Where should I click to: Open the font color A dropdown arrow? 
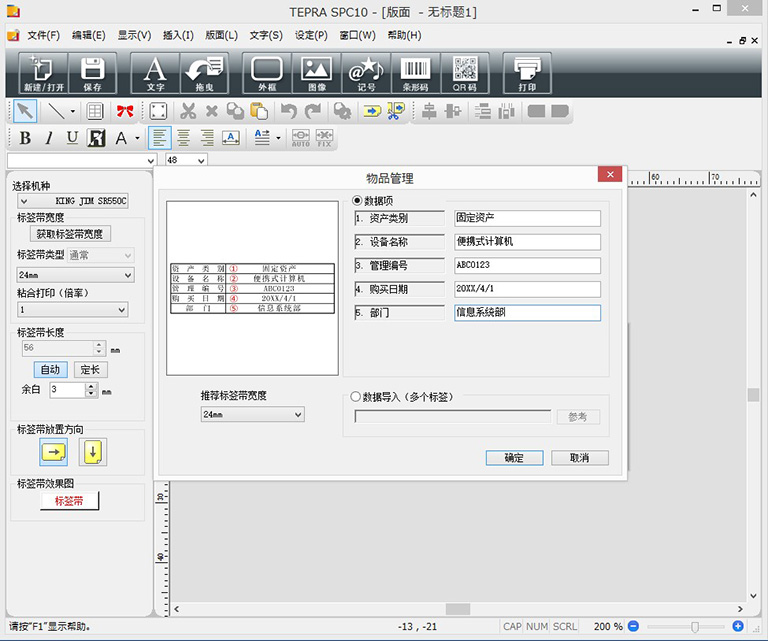click(x=138, y=139)
